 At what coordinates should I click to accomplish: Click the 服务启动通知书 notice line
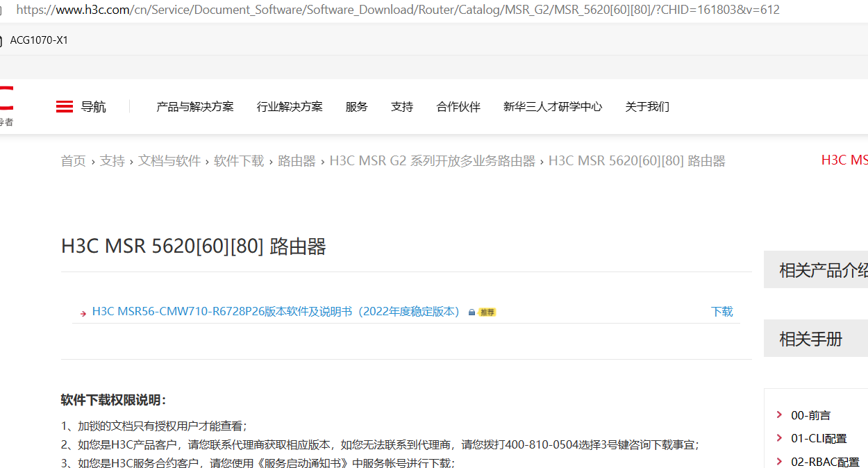[258, 462]
